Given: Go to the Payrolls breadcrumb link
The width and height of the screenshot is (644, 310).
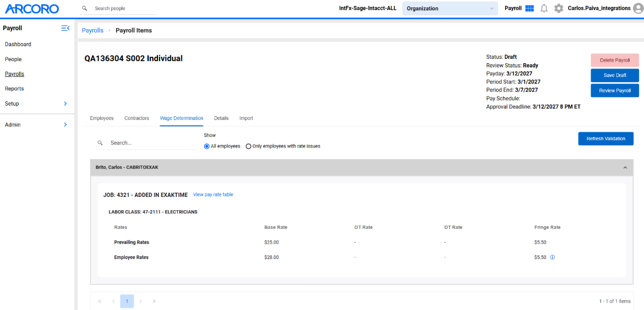Looking at the screenshot, I should (93, 31).
